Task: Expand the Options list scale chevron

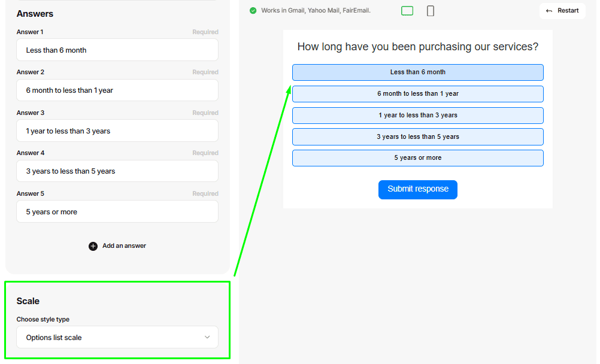Action: tap(207, 337)
